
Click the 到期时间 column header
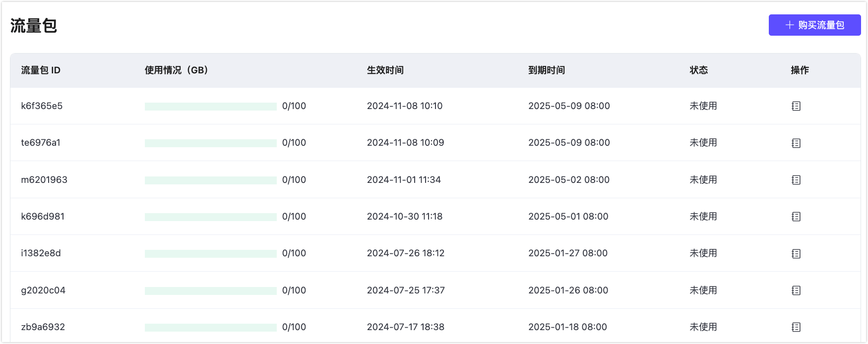[547, 70]
